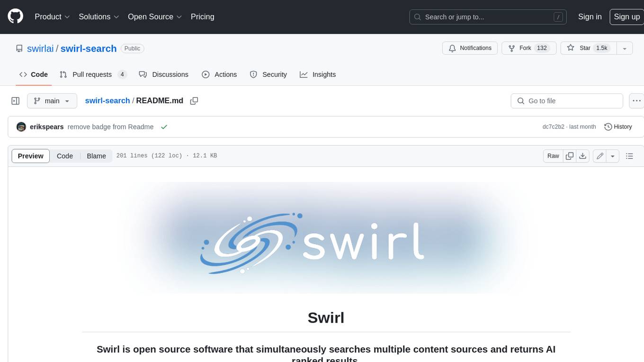Click swirl-search in the file breadcrumb

point(107,101)
